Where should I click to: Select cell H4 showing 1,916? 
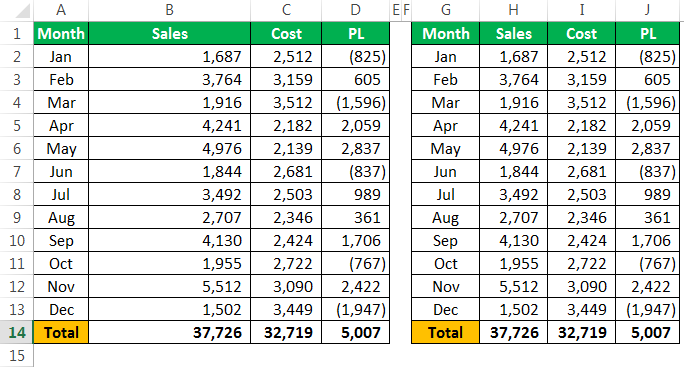(513, 102)
